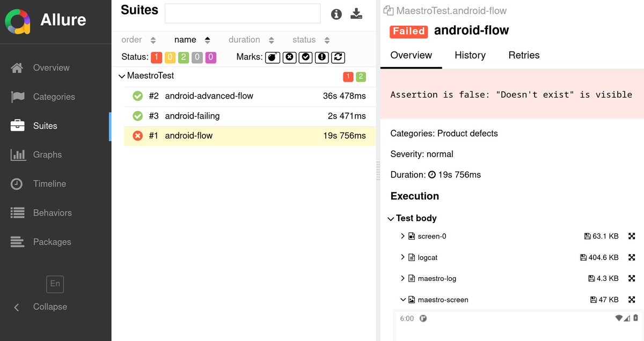Click the green passed count of MaestroTest
Image resolution: width=644 pixels, height=341 pixels.
361,77
